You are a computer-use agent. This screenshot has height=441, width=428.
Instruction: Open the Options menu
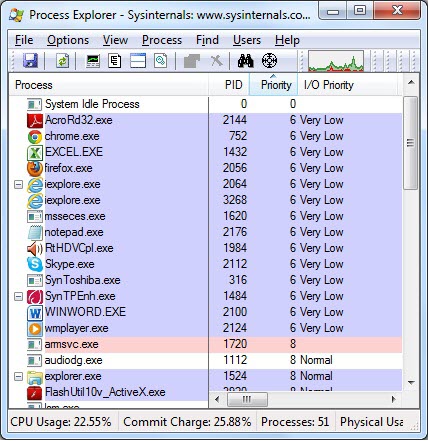[68, 40]
